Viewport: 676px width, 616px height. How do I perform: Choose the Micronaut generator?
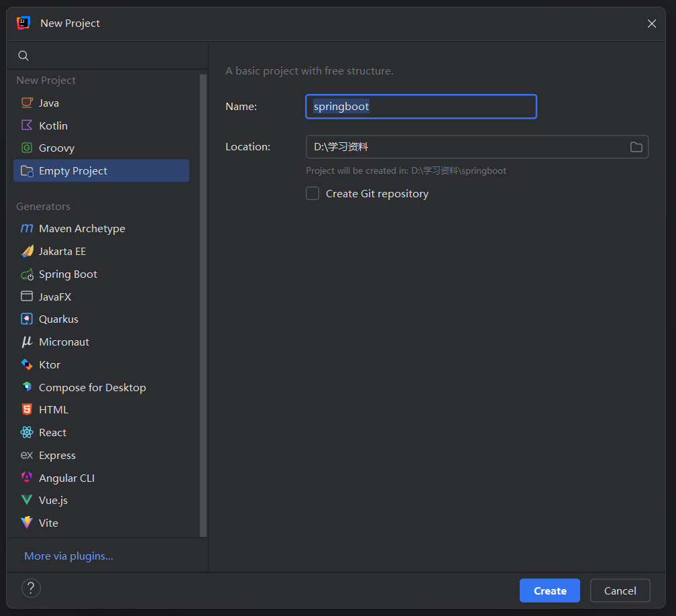[x=101, y=342]
